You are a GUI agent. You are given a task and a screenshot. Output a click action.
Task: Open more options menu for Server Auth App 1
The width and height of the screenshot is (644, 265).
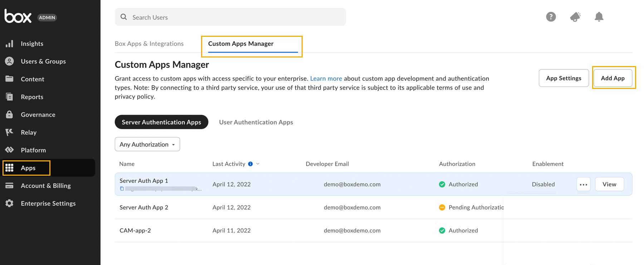pos(583,184)
